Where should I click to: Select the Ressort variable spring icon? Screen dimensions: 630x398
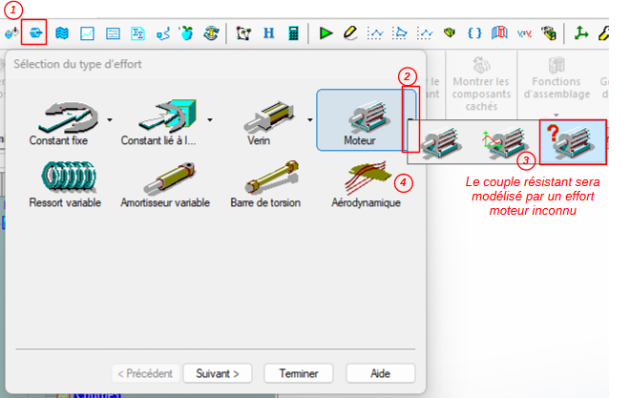click(69, 176)
